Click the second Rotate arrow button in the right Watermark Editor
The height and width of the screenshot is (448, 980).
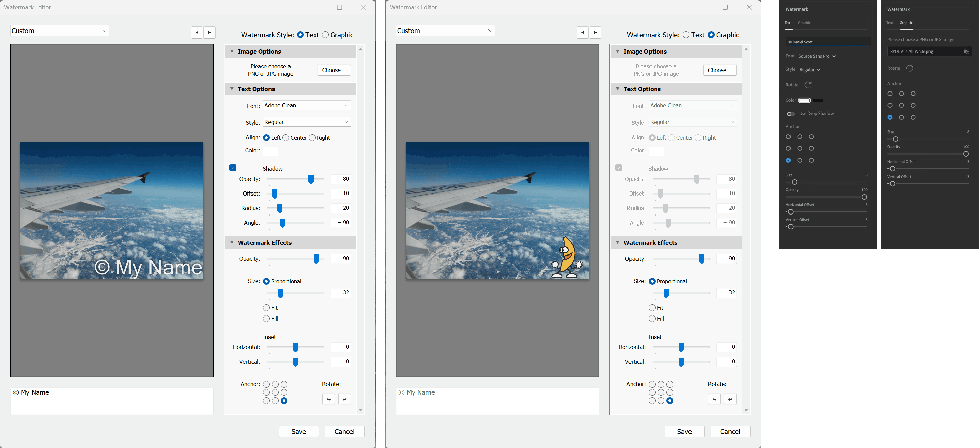pyautogui.click(x=730, y=399)
